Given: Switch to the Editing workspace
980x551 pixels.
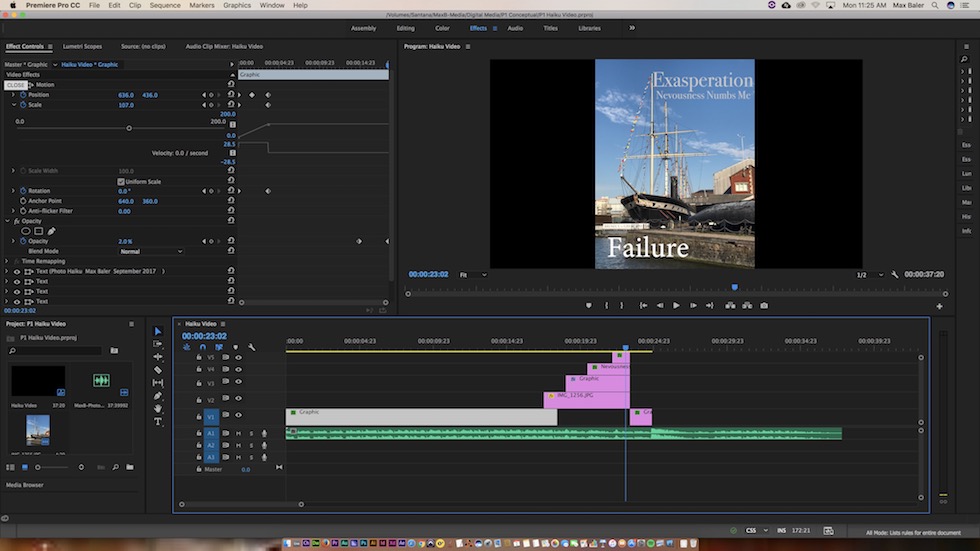Looking at the screenshot, I should click(405, 28).
